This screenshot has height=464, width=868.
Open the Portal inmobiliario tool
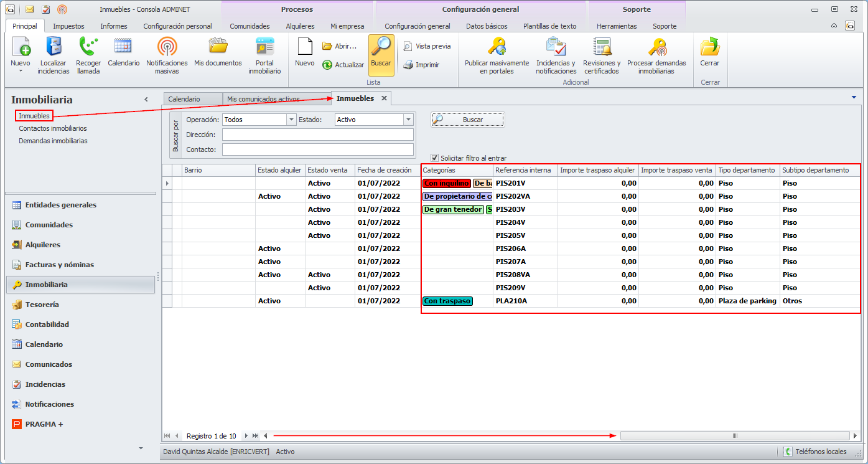264,47
